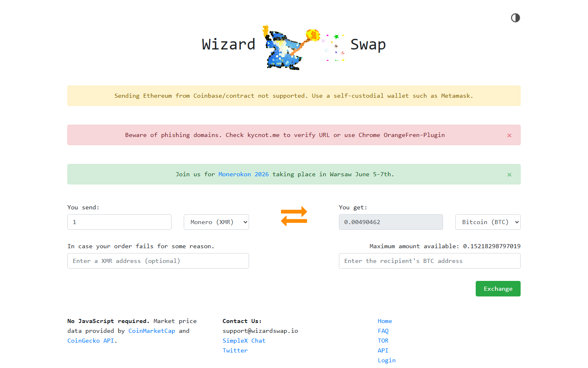Click the You get amount field

[391, 222]
